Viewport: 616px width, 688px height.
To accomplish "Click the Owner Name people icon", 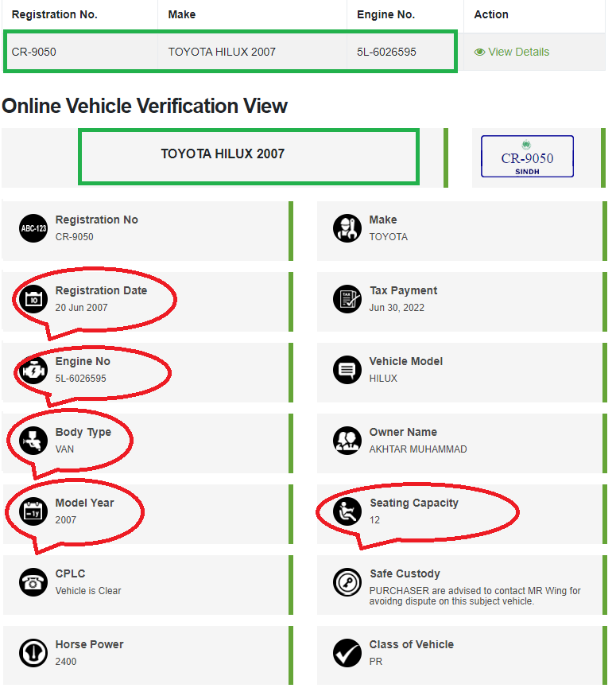I will coord(347,441).
